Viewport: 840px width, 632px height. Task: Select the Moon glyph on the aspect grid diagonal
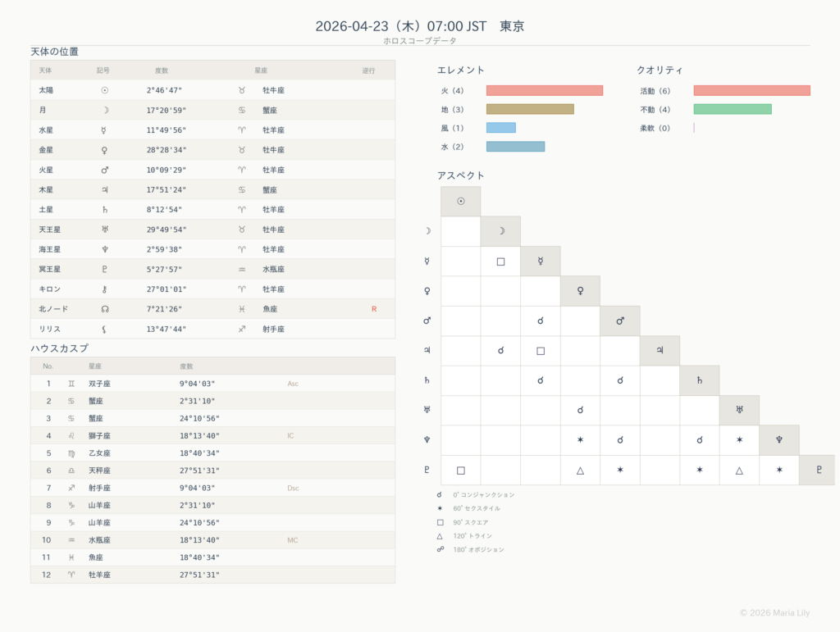(x=500, y=231)
